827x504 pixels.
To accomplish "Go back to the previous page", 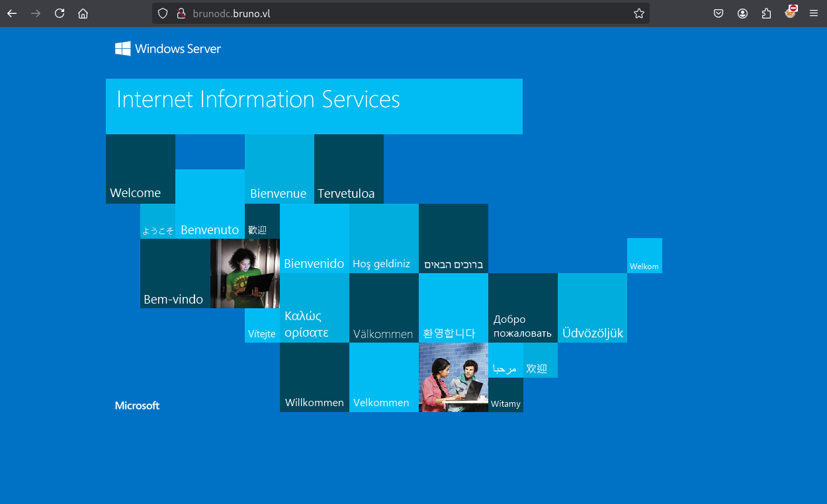I will click(x=12, y=13).
